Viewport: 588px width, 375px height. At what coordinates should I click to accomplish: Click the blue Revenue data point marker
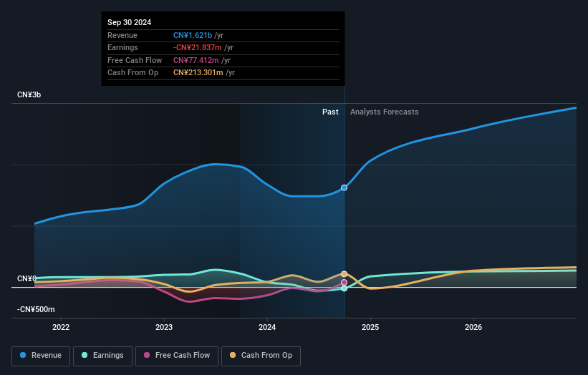click(x=344, y=187)
